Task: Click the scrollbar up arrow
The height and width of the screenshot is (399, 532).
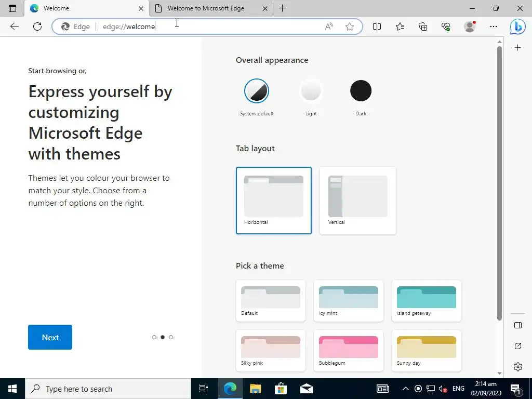Action: coord(499,42)
